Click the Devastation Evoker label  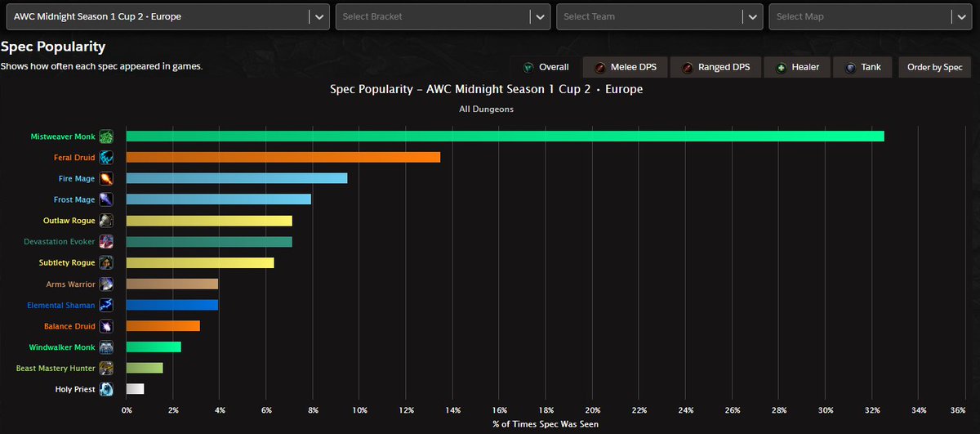pos(60,242)
